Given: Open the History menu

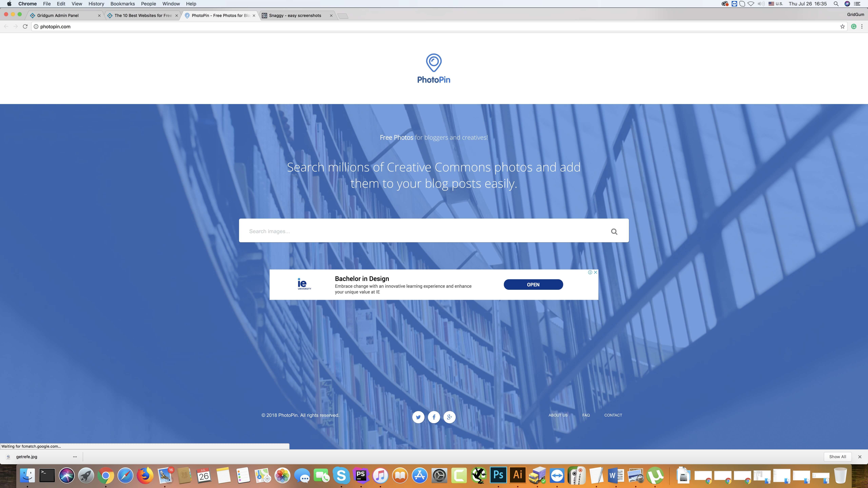Looking at the screenshot, I should click(96, 4).
